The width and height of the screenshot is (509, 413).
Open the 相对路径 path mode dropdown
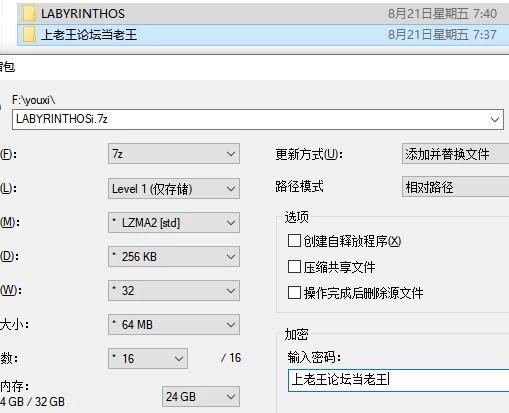[455, 187]
